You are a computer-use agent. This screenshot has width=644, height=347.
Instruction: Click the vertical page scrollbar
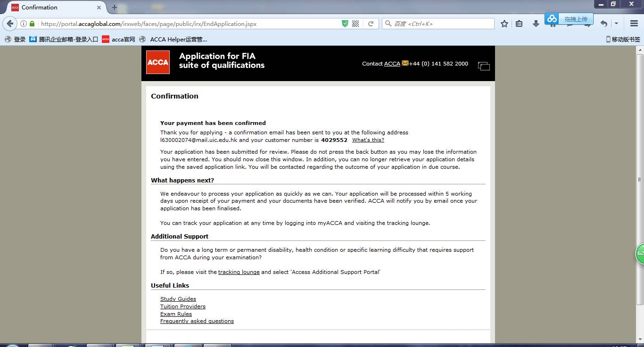coord(640,179)
